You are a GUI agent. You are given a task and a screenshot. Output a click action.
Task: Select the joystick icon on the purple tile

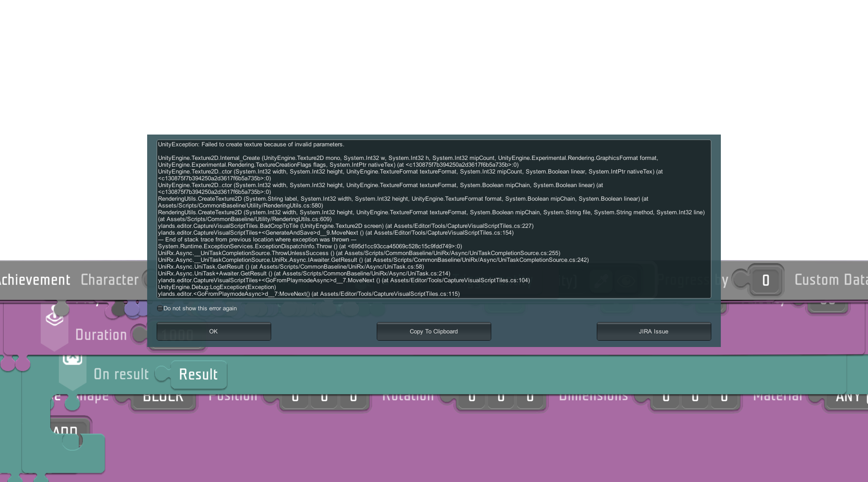54,316
